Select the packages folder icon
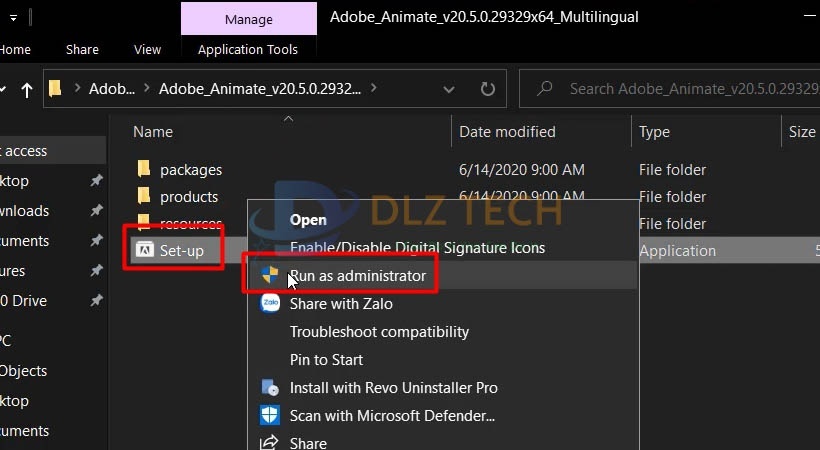Screen dimensions: 820x450 [144, 168]
